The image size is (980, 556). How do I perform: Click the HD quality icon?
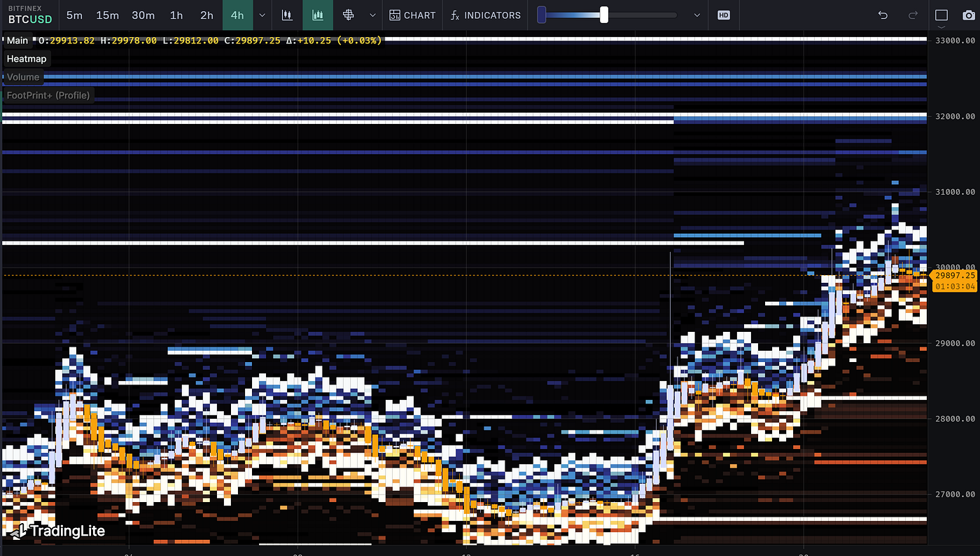pyautogui.click(x=724, y=15)
